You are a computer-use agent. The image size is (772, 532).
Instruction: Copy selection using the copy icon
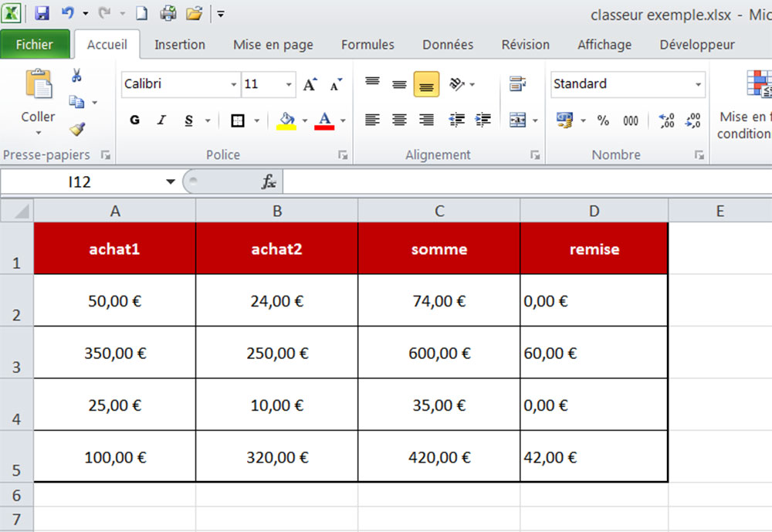tap(76, 102)
